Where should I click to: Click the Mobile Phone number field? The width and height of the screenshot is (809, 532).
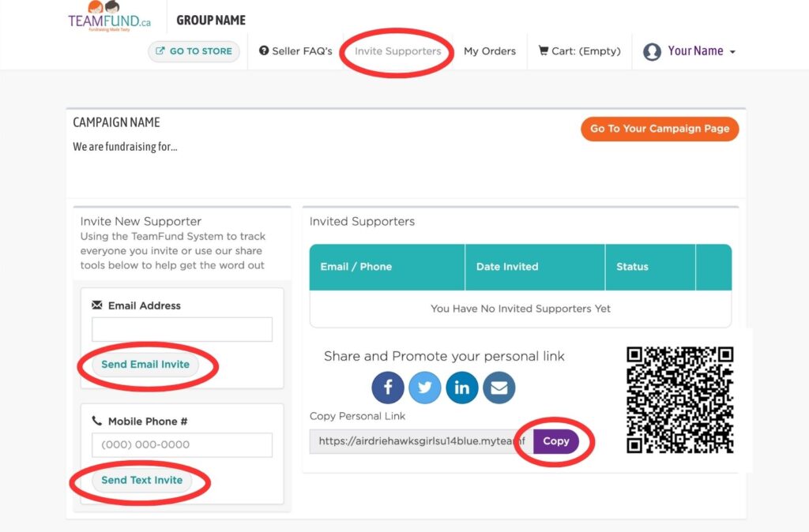coord(182,444)
